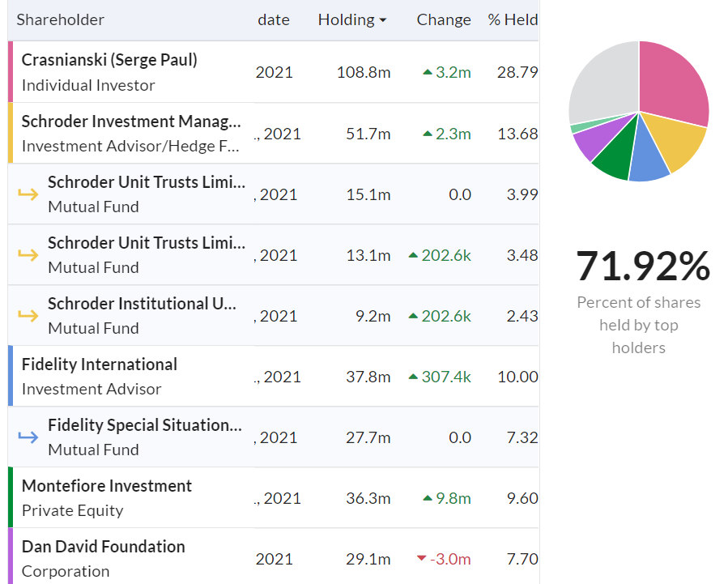This screenshot has height=584, width=728.
Task: Click the 9.2m holding value
Action: coord(373,316)
